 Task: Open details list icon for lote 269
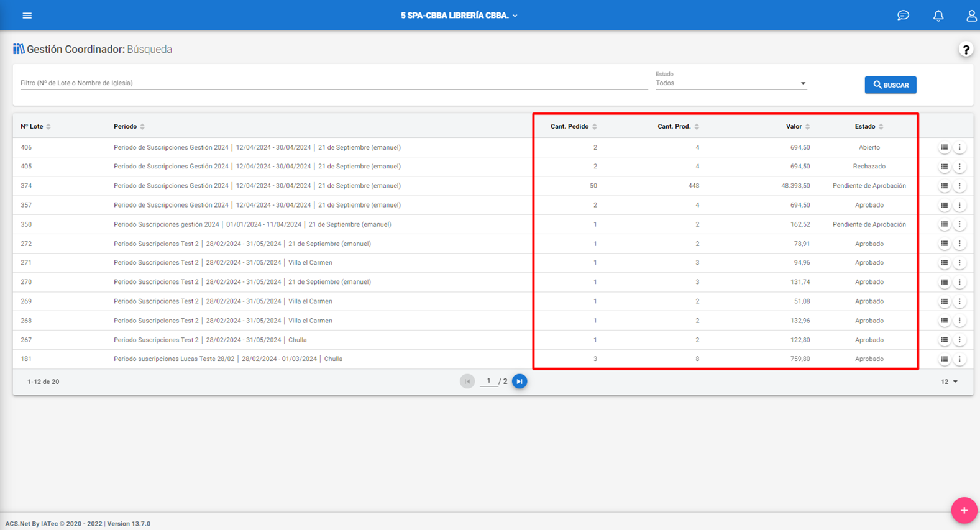tap(944, 301)
